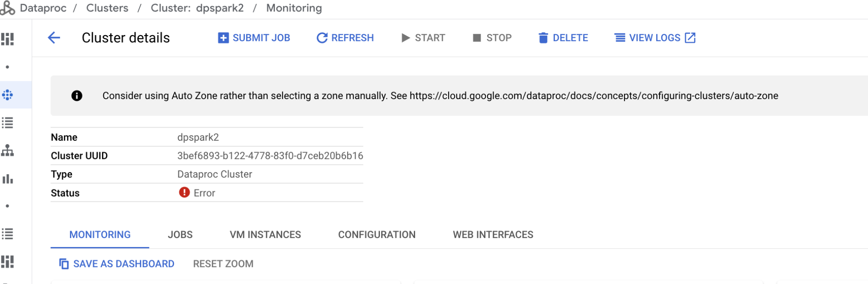Open the Web Interfaces tab
This screenshot has width=868, height=284.
click(x=493, y=234)
